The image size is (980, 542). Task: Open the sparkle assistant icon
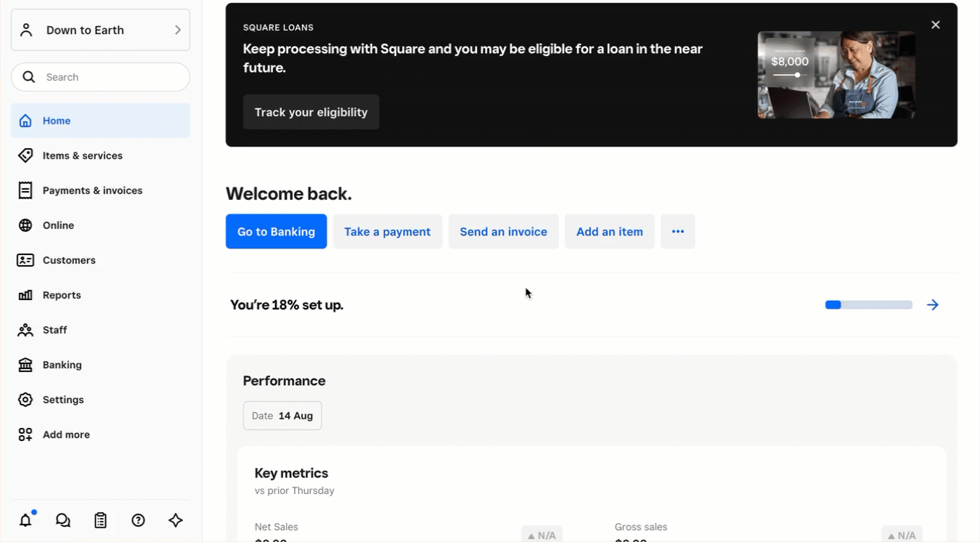pyautogui.click(x=176, y=520)
